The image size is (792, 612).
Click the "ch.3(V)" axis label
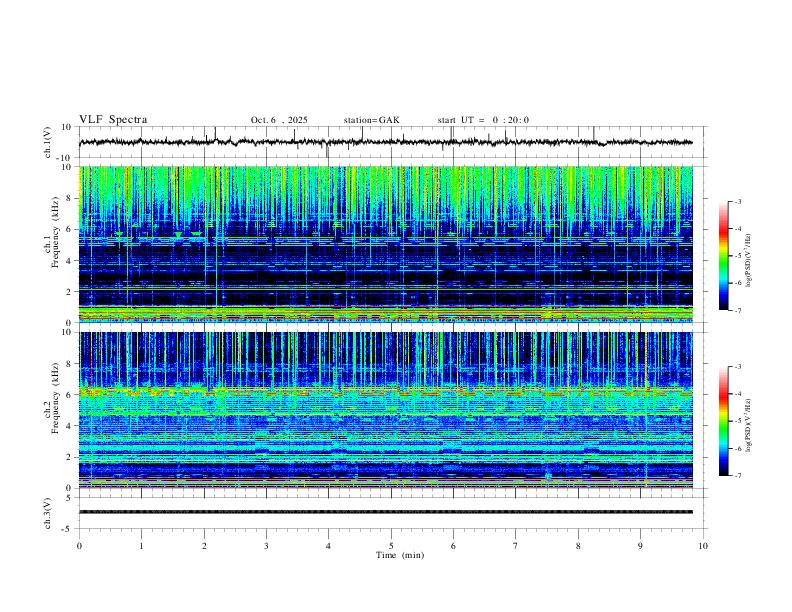tap(48, 513)
